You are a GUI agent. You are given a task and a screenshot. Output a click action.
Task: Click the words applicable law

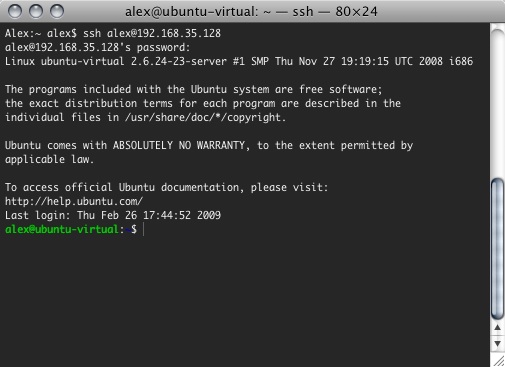pyautogui.click(x=49, y=159)
